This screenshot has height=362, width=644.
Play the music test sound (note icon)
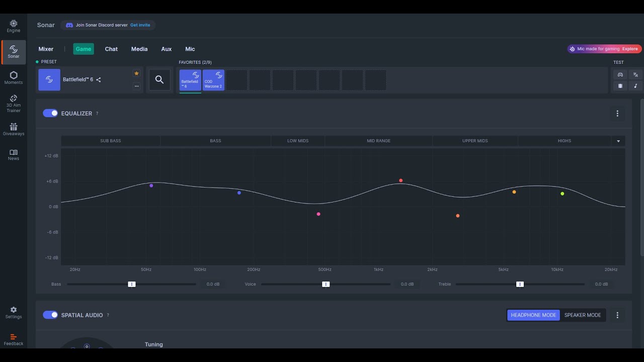(635, 86)
